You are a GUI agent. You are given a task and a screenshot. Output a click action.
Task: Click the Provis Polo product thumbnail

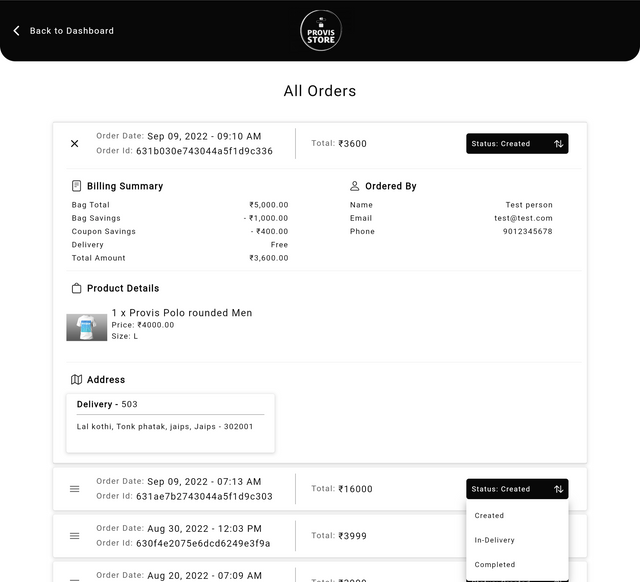[87, 327]
